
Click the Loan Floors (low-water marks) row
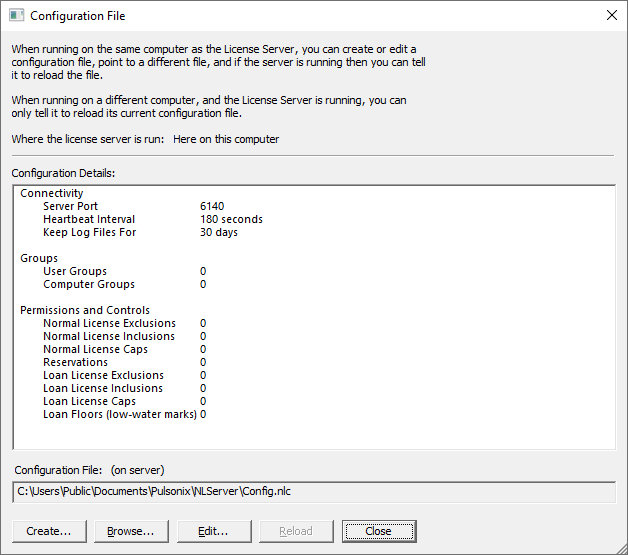(119, 414)
